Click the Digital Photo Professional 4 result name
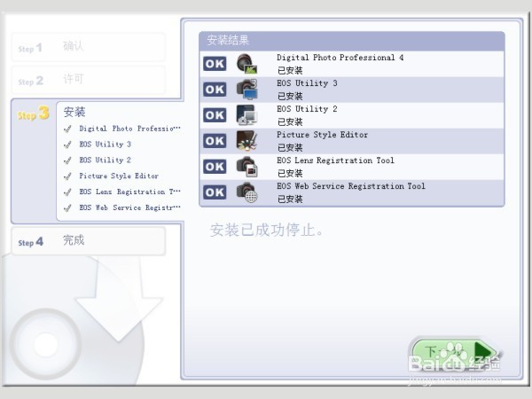Image resolution: width=532 pixels, height=399 pixels. pos(340,58)
